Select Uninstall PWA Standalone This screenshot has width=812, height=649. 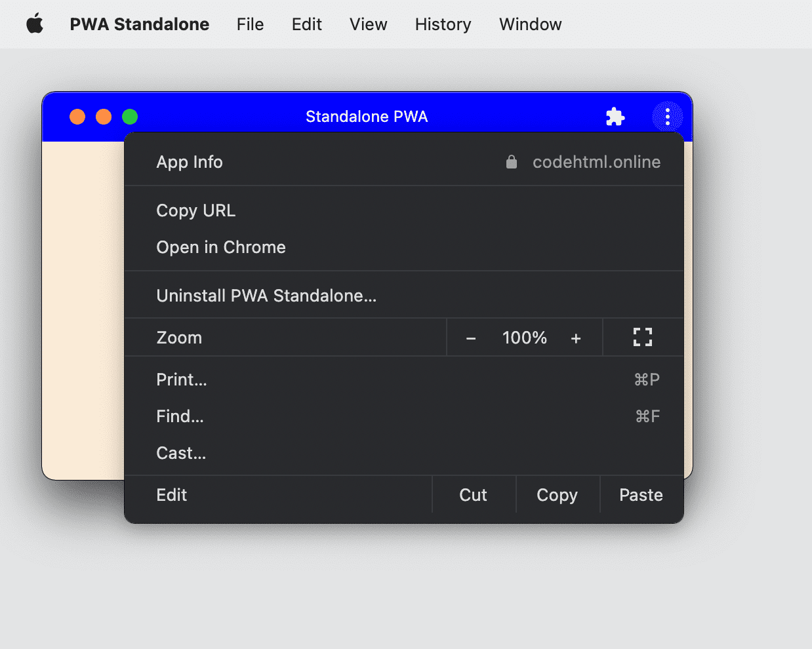click(x=266, y=296)
